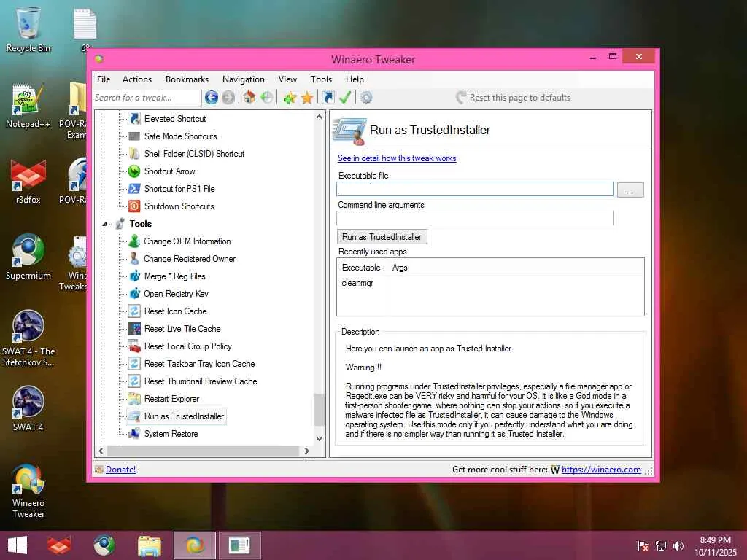Click the tree scroll-down arrow

click(x=320, y=438)
